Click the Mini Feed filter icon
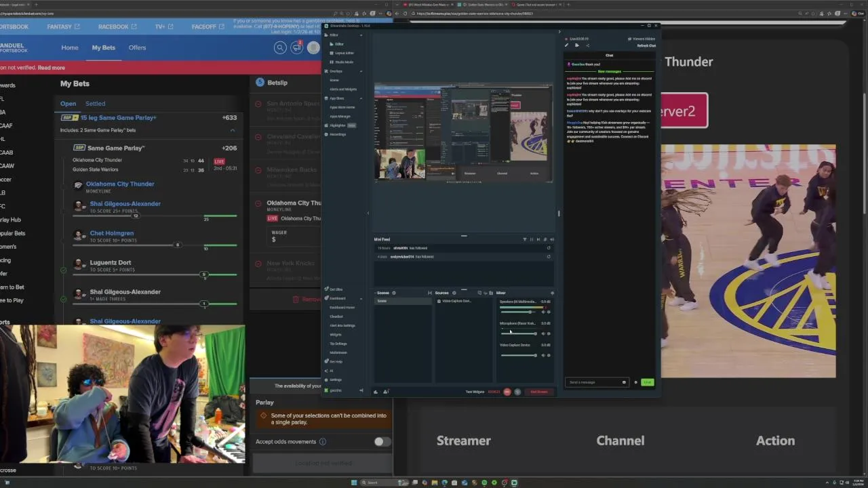The width and height of the screenshot is (868, 488). 524,239
